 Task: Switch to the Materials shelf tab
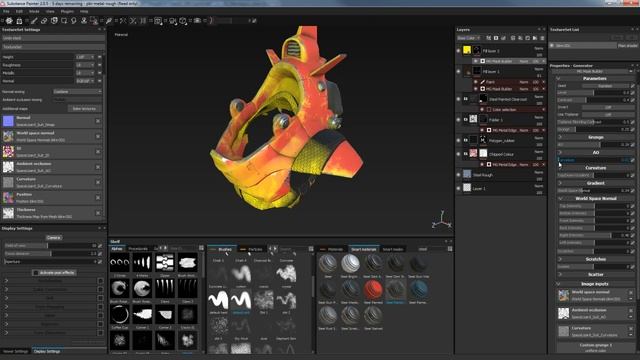click(x=333, y=249)
